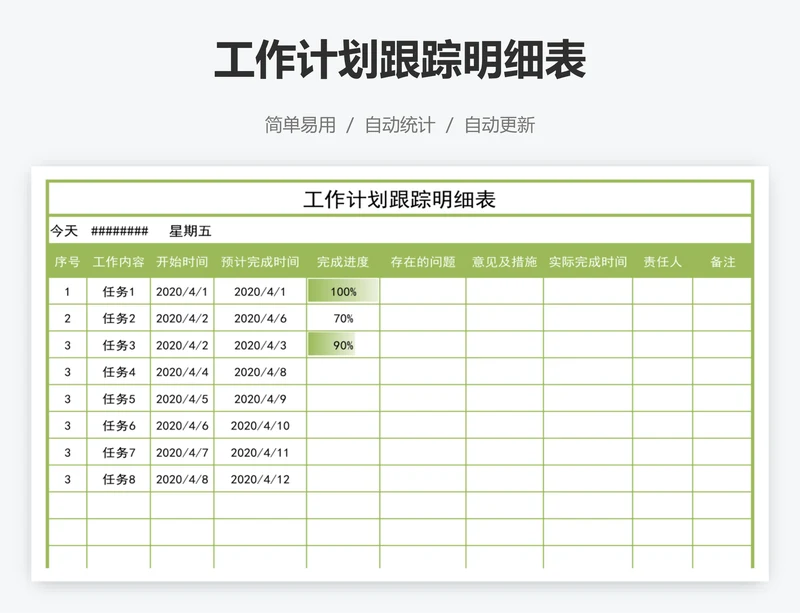This screenshot has height=613, width=800.
Task: Select 任务8 planned finish date 2020/4/12
Action: tap(260, 479)
